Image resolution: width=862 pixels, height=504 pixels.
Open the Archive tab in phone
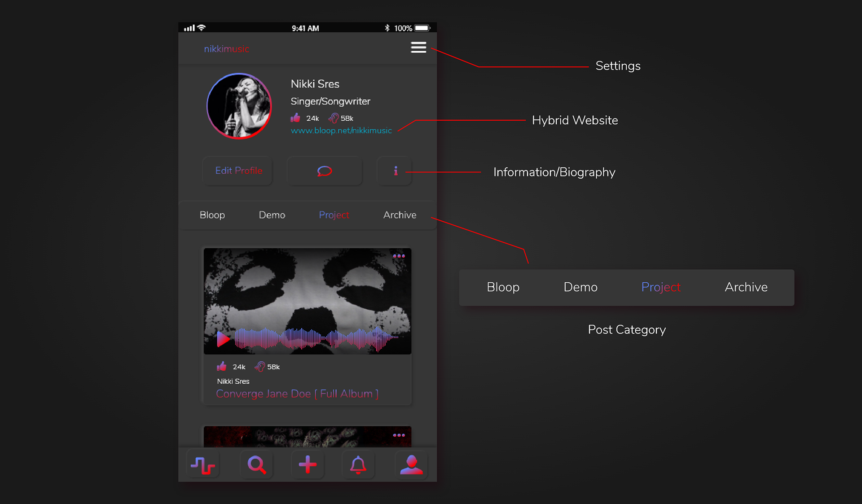coord(400,215)
